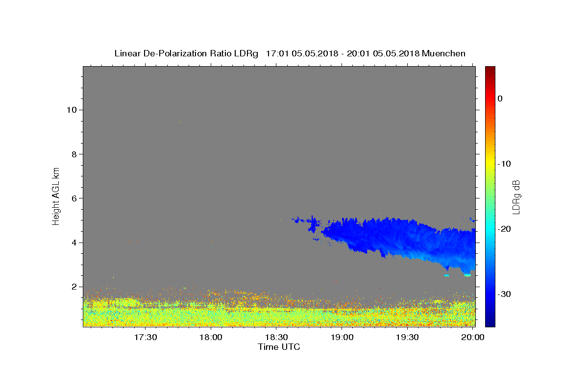
Task: Click the 'Time UTC' axis label
Action: tap(279, 347)
